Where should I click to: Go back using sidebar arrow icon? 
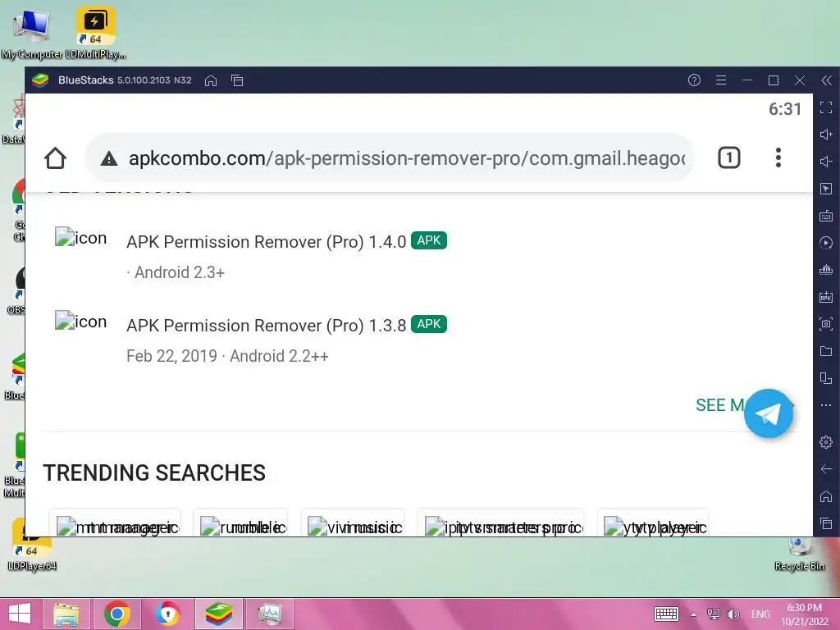pyautogui.click(x=826, y=469)
